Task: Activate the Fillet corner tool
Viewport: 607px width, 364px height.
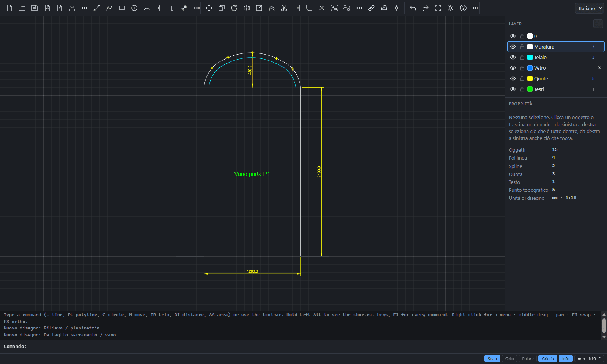Action: coord(309,8)
